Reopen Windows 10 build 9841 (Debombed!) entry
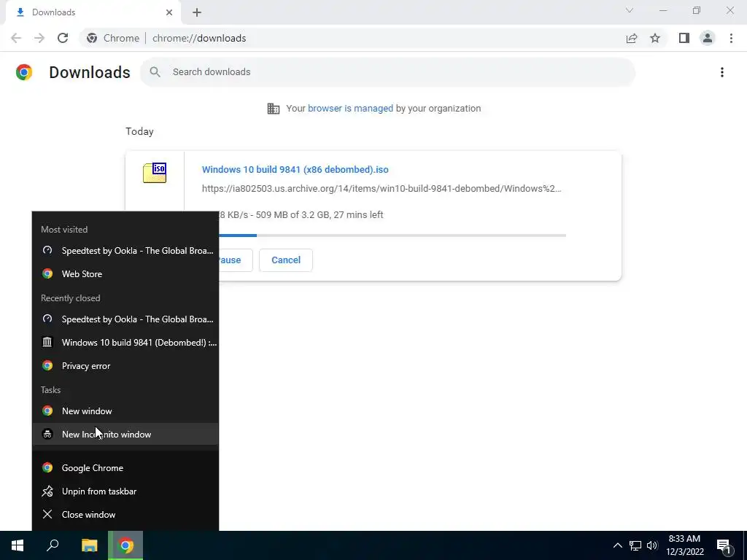747x560 pixels. [x=125, y=343]
